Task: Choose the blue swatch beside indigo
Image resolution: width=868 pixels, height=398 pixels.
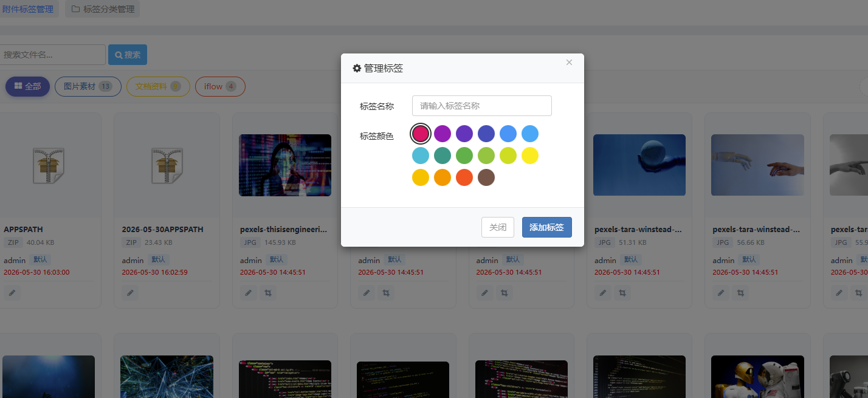Action: 508,134
